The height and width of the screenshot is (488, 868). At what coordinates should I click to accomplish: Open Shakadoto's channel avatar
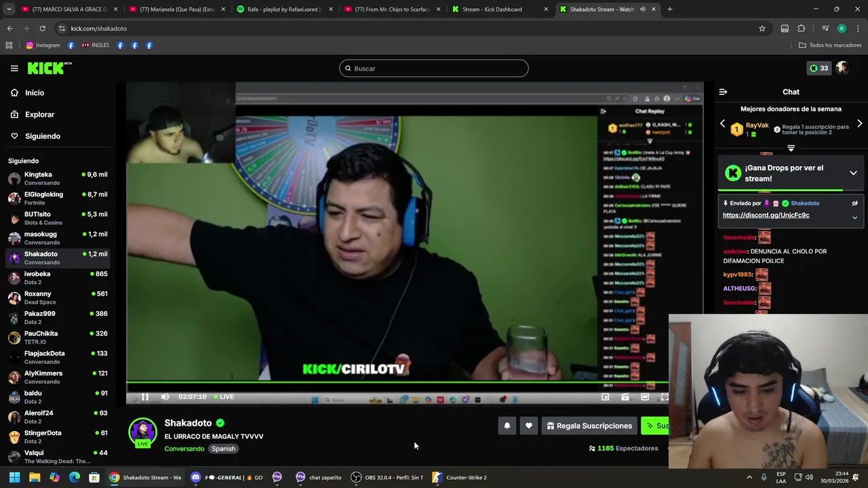tap(142, 432)
